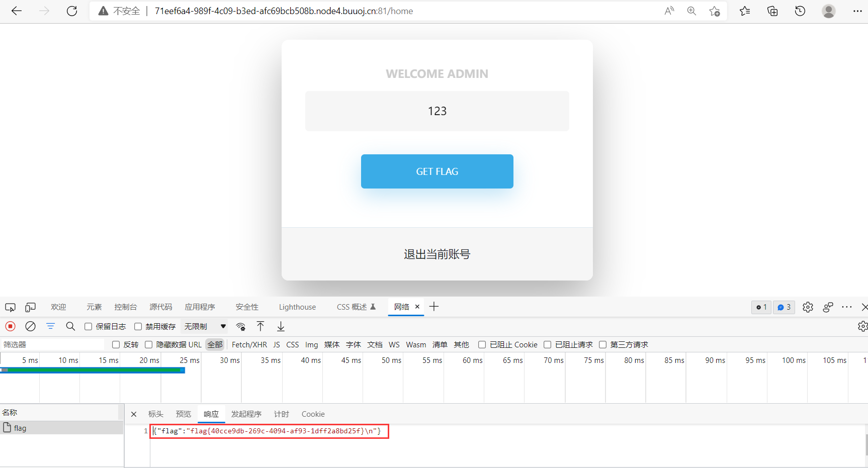Image resolution: width=868 pixels, height=468 pixels.
Task: Toggle the device emulation icon
Action: click(x=30, y=307)
